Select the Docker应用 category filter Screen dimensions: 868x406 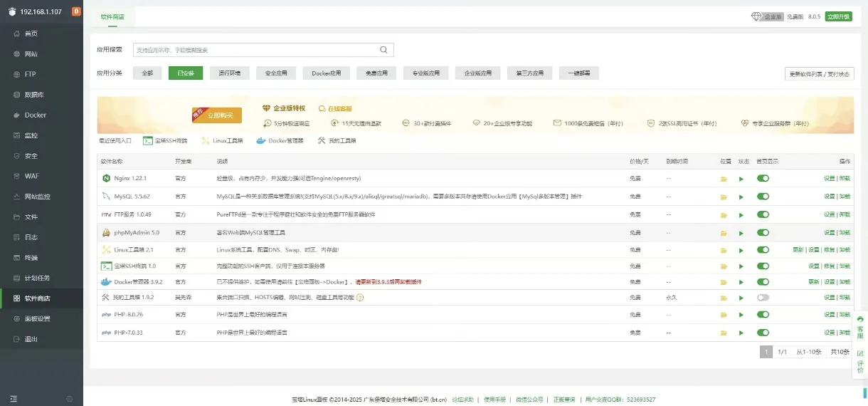[x=327, y=73]
